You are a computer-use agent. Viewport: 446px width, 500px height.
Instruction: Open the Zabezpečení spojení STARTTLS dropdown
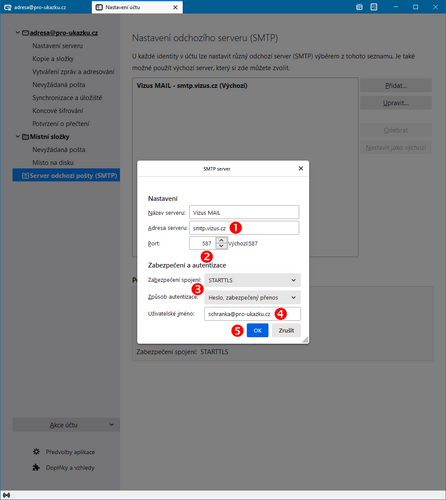(252, 280)
